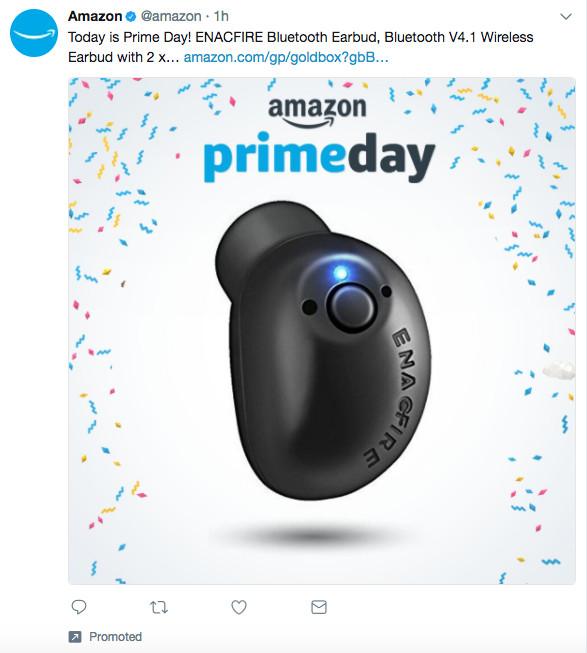
Task: Retweet the ENACFIRE earbud post
Action: [x=159, y=607]
